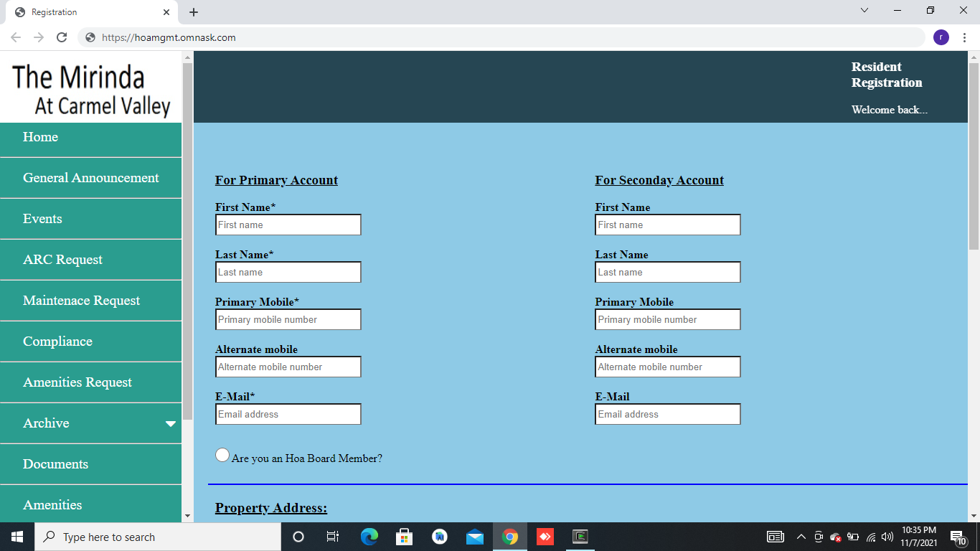Image resolution: width=980 pixels, height=551 pixels.
Task: Launch Microsoft Store from the taskbar
Action: [x=405, y=537]
